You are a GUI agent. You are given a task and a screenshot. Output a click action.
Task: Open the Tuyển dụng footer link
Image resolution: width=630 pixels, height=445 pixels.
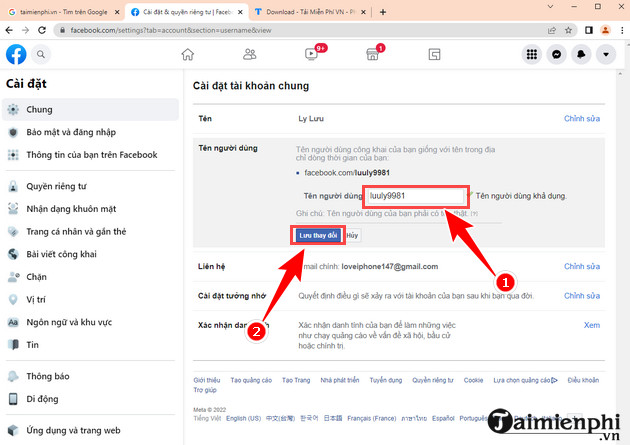coord(386,380)
